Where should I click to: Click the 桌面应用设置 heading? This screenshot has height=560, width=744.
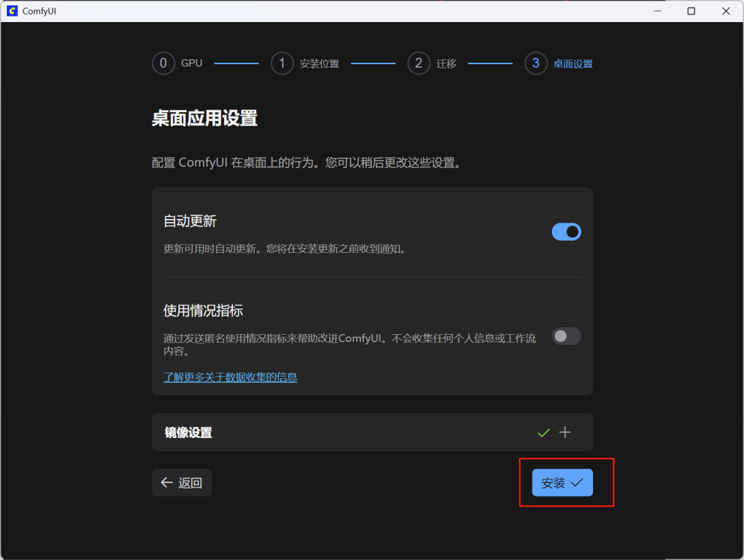pyautogui.click(x=205, y=118)
